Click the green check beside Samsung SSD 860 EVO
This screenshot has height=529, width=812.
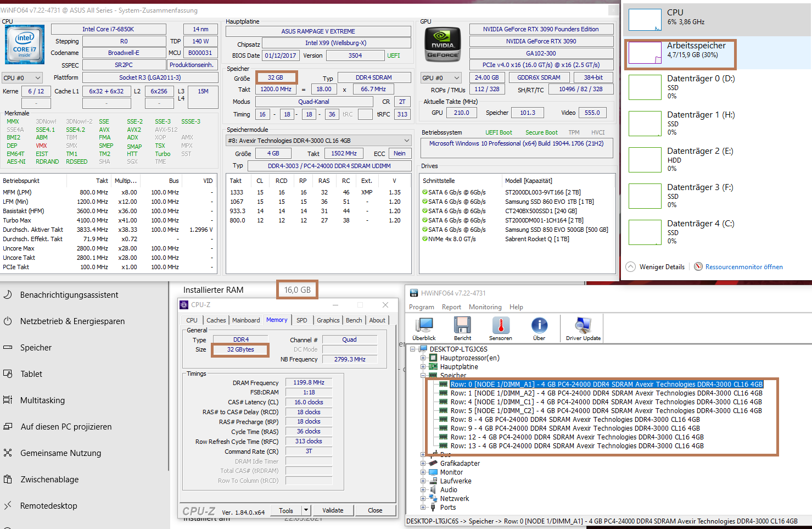(424, 202)
